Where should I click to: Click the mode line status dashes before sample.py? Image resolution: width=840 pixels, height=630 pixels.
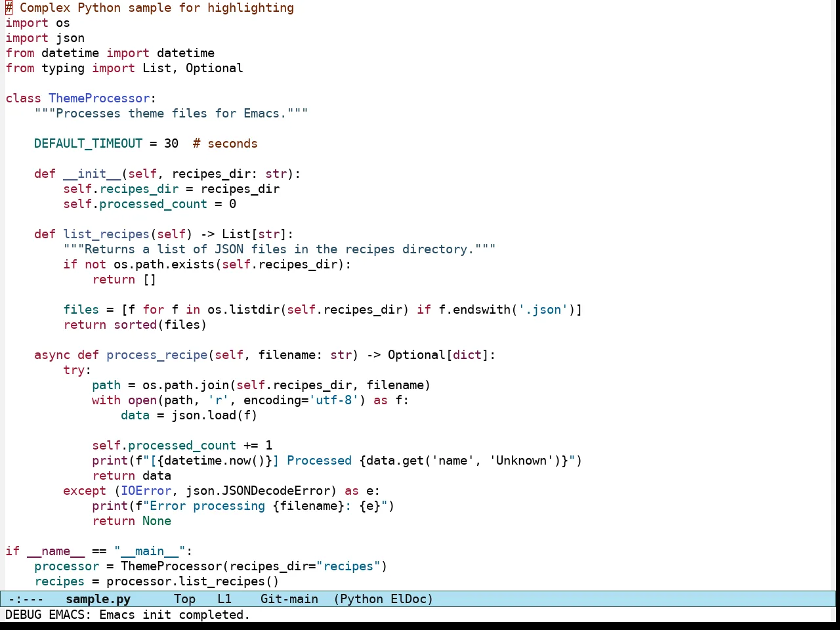[x=26, y=599]
